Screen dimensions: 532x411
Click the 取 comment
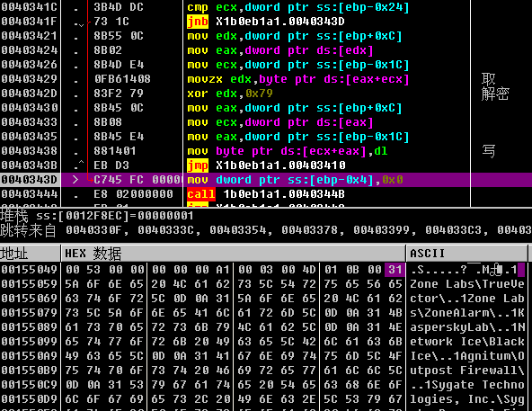[488, 79]
